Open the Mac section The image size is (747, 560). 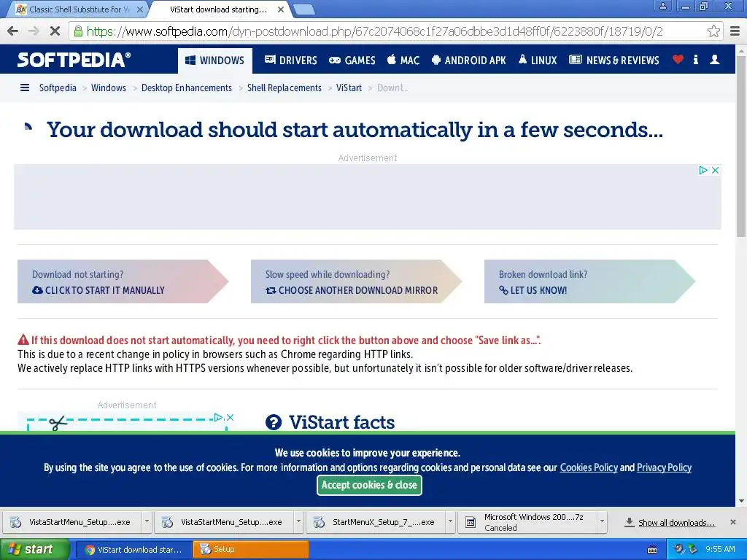[403, 60]
